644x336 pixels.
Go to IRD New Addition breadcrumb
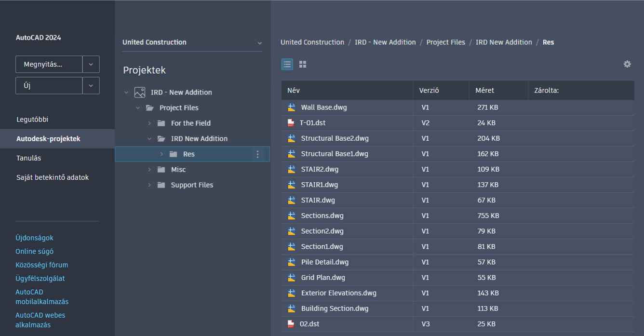pos(504,42)
